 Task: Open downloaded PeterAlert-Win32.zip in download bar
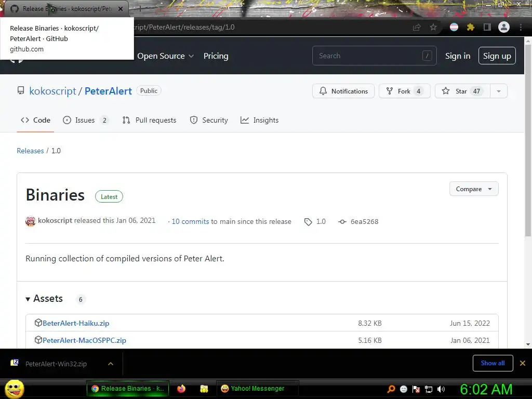click(56, 364)
